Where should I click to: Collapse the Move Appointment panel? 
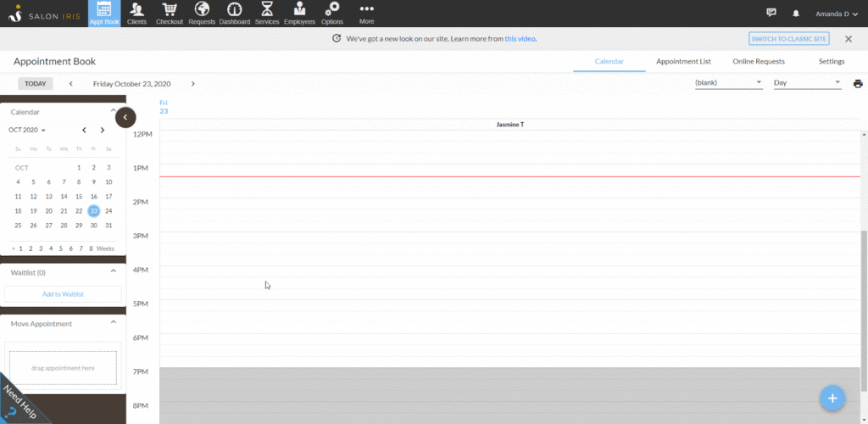pos(114,323)
